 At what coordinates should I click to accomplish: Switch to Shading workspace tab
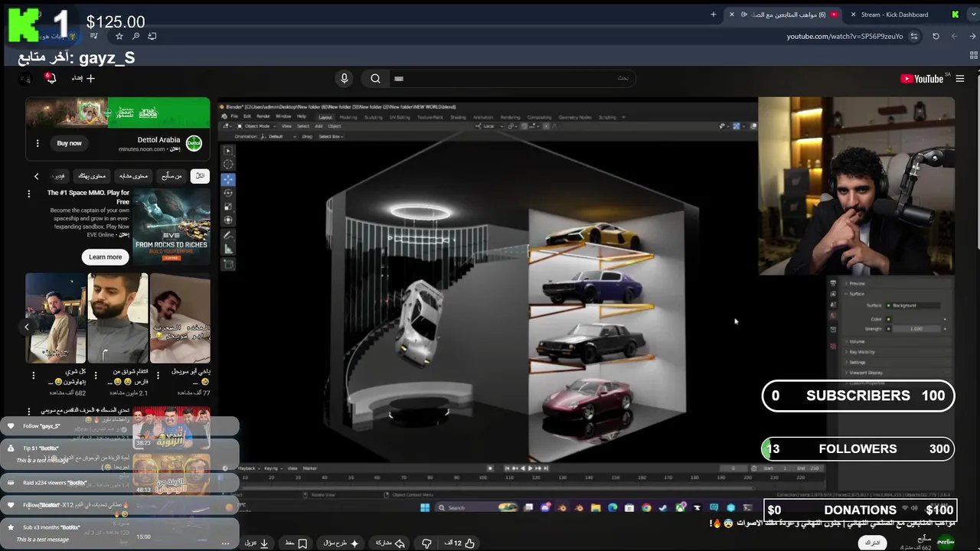[458, 117]
